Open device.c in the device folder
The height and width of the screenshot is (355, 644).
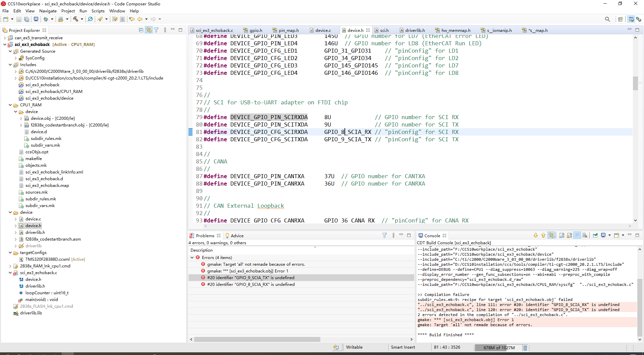click(33, 219)
